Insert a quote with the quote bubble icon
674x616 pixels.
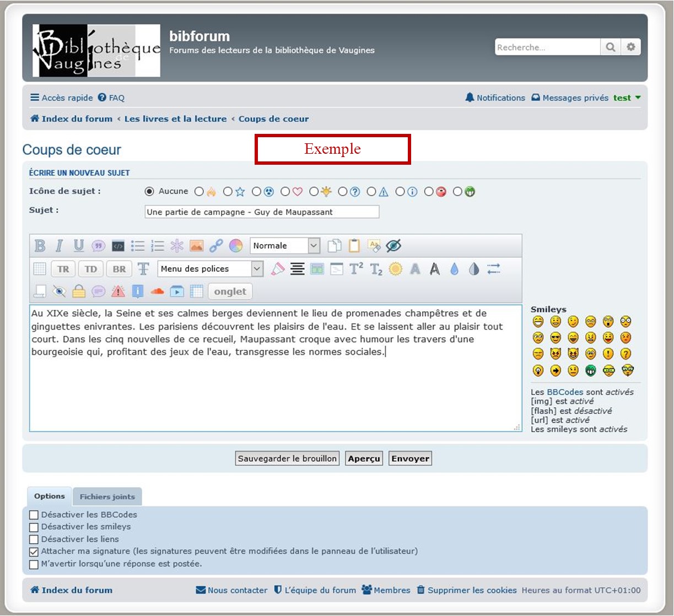[x=98, y=246]
